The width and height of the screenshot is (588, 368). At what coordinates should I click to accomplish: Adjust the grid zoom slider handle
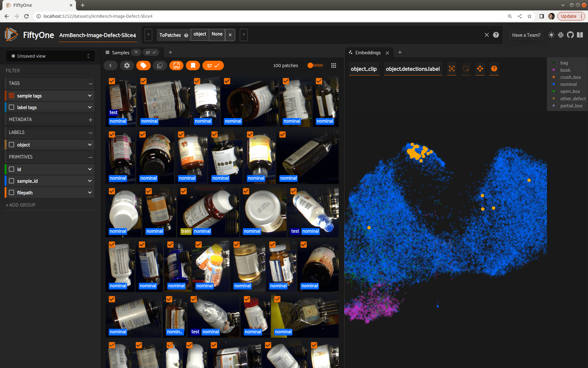coord(310,65)
